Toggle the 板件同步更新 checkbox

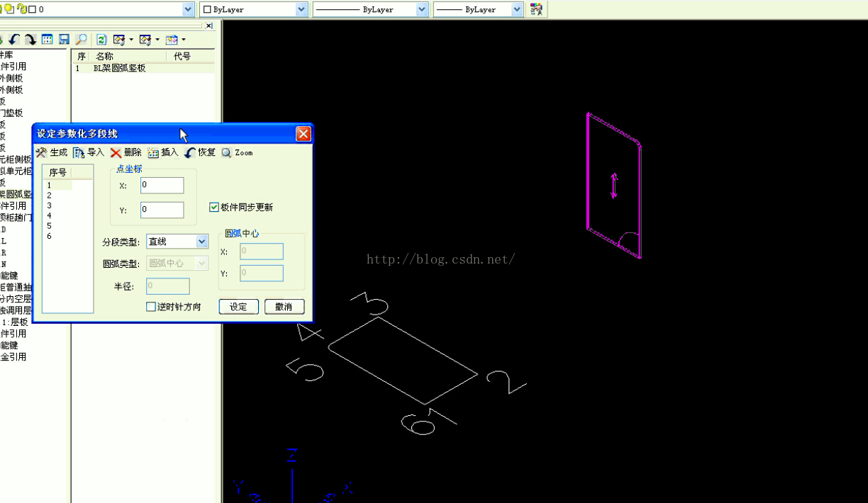(x=214, y=208)
